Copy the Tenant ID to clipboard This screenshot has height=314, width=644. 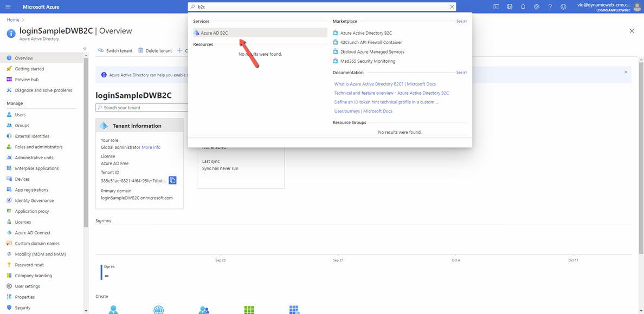pos(172,180)
